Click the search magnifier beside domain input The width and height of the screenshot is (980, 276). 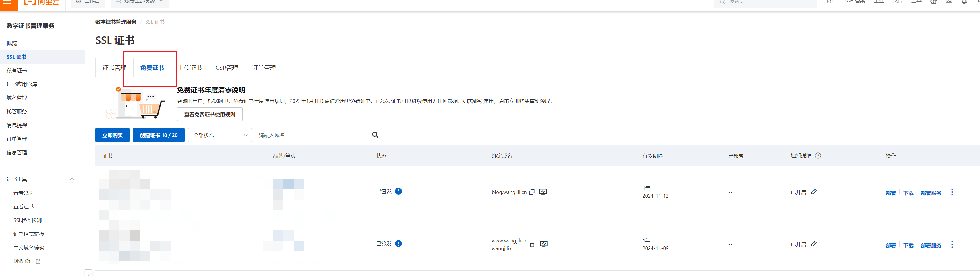click(x=375, y=135)
